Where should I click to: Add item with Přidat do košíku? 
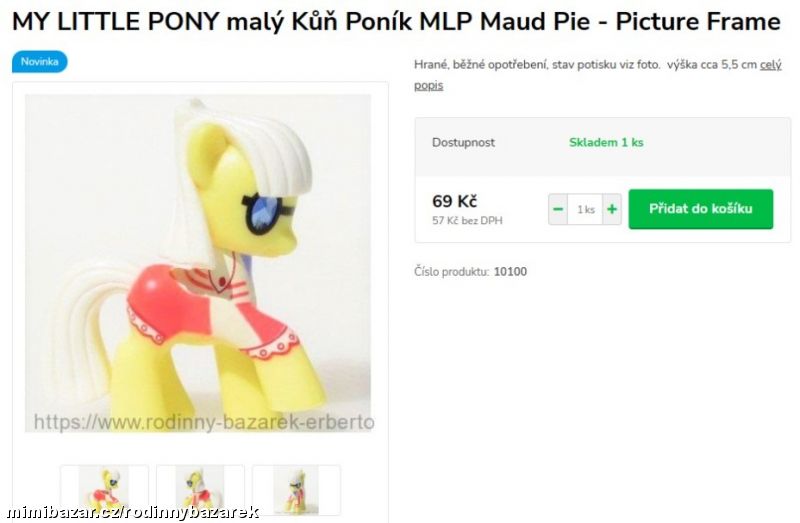[701, 209]
